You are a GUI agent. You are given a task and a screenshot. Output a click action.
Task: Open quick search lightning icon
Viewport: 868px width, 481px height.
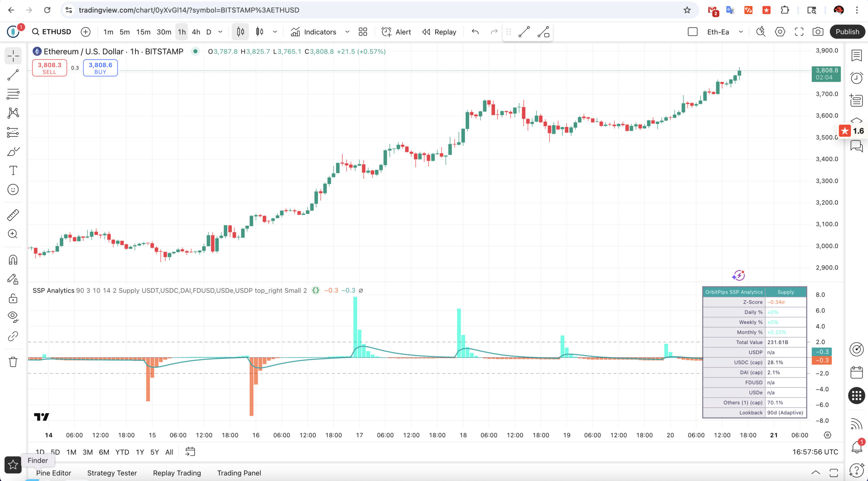coord(761,32)
